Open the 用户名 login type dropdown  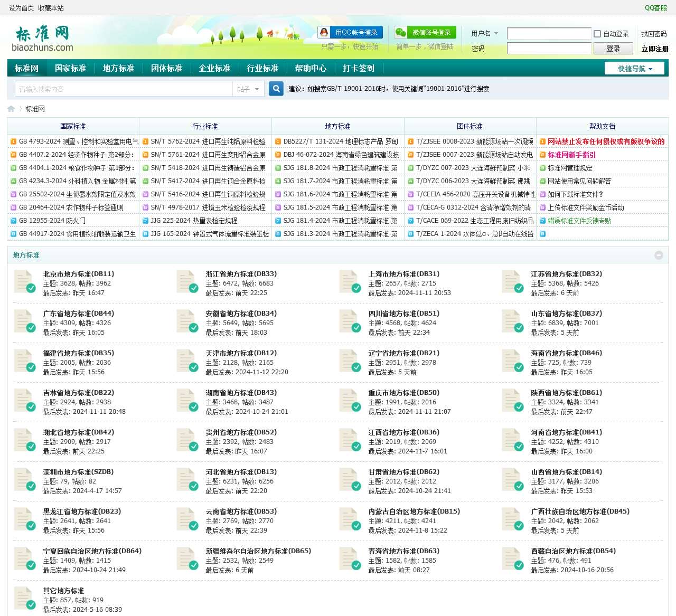pyautogui.click(x=484, y=33)
